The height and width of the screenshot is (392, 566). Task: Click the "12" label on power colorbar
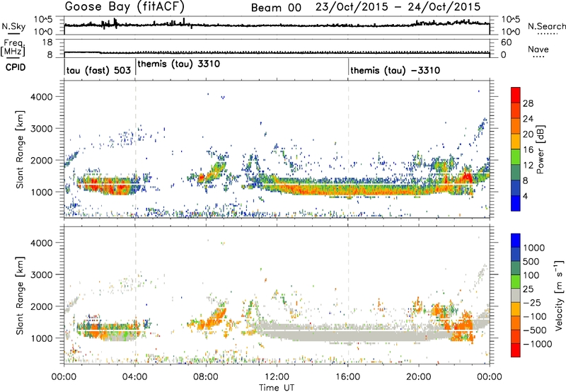pos(528,166)
